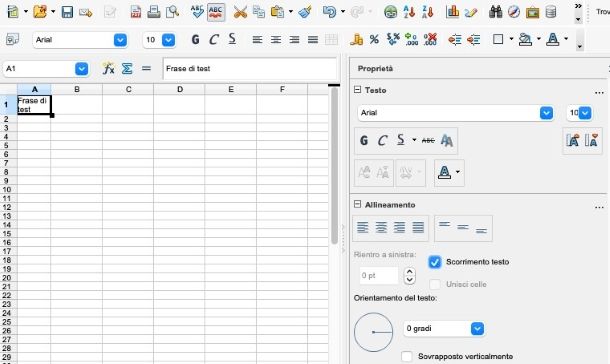Image resolution: width=610 pixels, height=364 pixels.
Task: Open the 0 gradi orientation dropdown
Action: click(x=477, y=329)
